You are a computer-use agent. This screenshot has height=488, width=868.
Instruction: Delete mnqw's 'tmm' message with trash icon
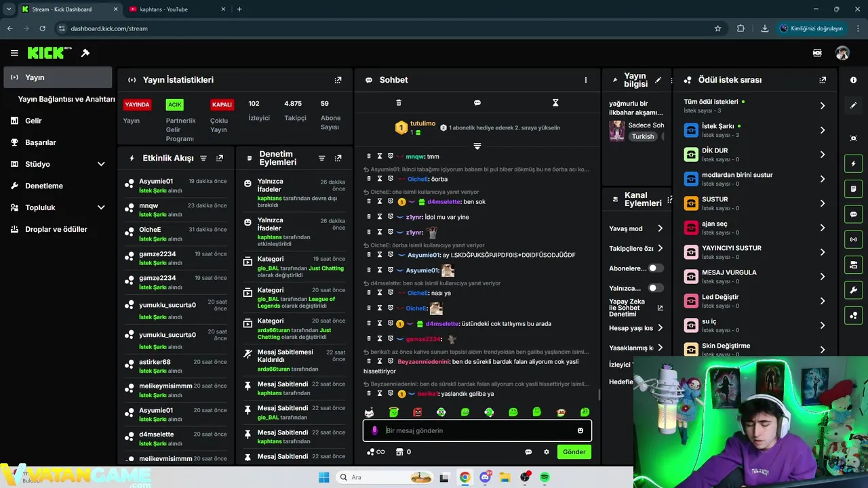tap(369, 157)
